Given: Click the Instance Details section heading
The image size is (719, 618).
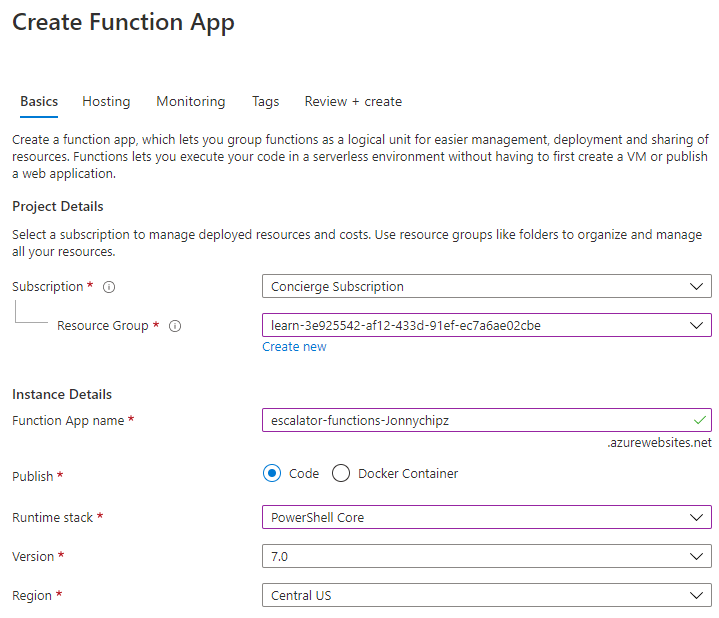Looking at the screenshot, I should click(62, 394).
